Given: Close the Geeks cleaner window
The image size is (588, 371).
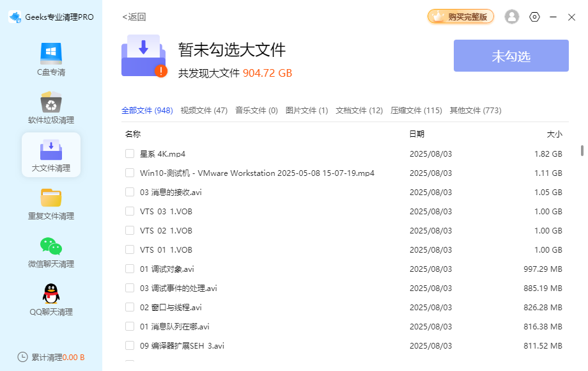Looking at the screenshot, I should (571, 17).
